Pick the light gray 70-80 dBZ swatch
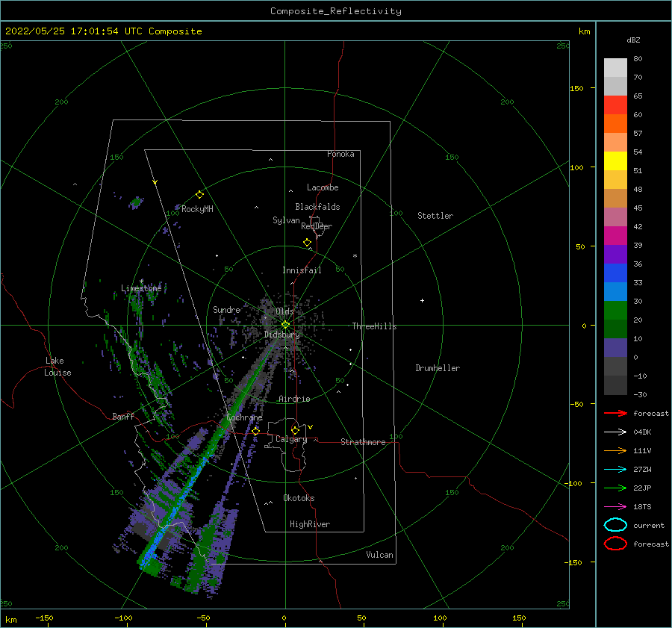The height and width of the screenshot is (628, 672). click(x=615, y=68)
